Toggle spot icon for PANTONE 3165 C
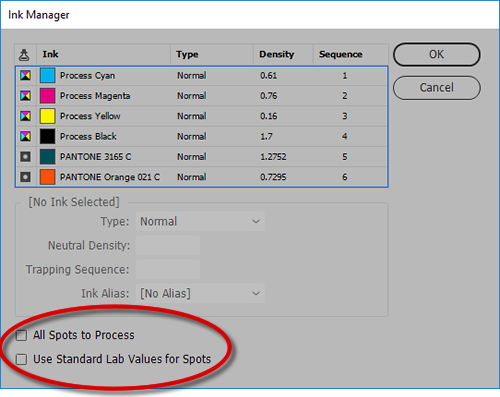This screenshot has width=500, height=397. (x=25, y=157)
